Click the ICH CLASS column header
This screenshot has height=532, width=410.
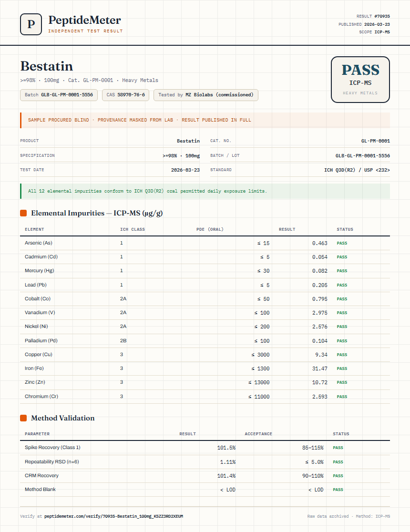pos(133,229)
